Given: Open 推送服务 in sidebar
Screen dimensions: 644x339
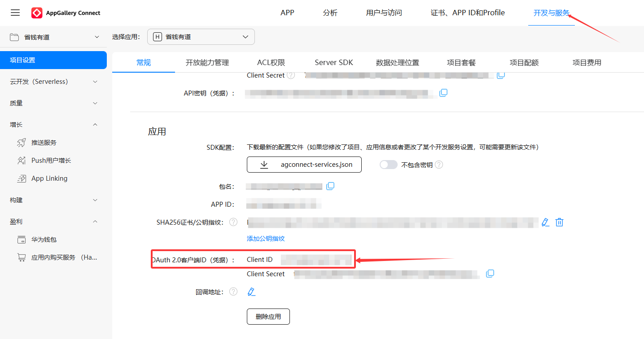Looking at the screenshot, I should pos(44,143).
